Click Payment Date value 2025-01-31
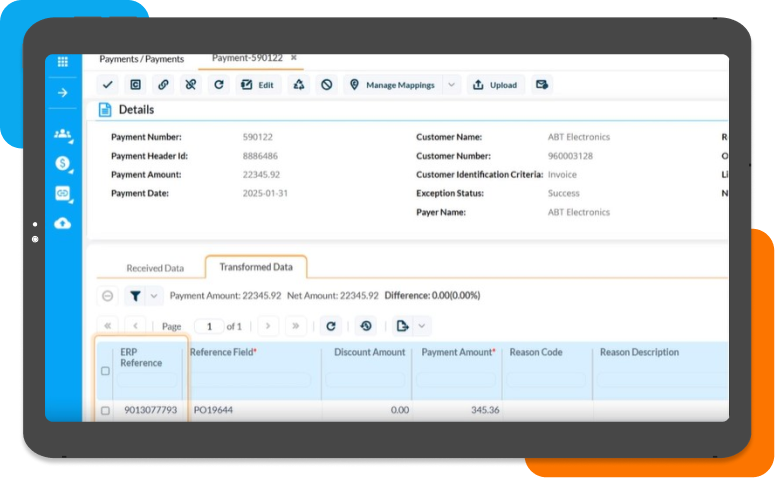This screenshot has height=478, width=775. coord(265,194)
